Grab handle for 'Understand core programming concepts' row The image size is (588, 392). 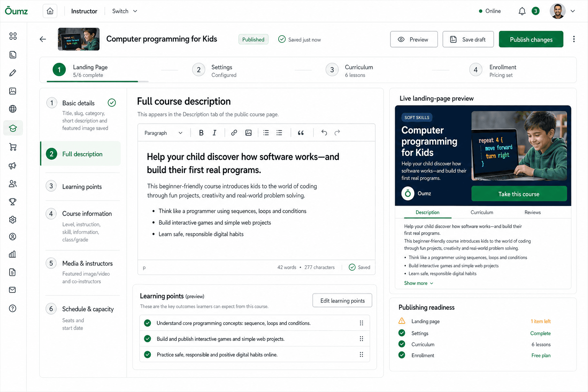tap(361, 323)
